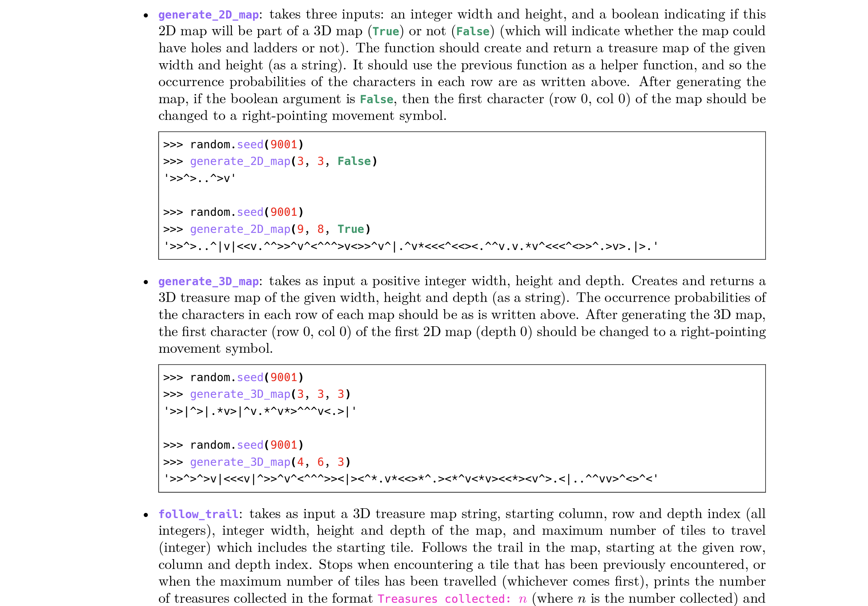Image resolution: width=868 pixels, height=606 pixels.
Task: Click the generate_3D_map(4, 6, 3) call
Action: pos(270,462)
